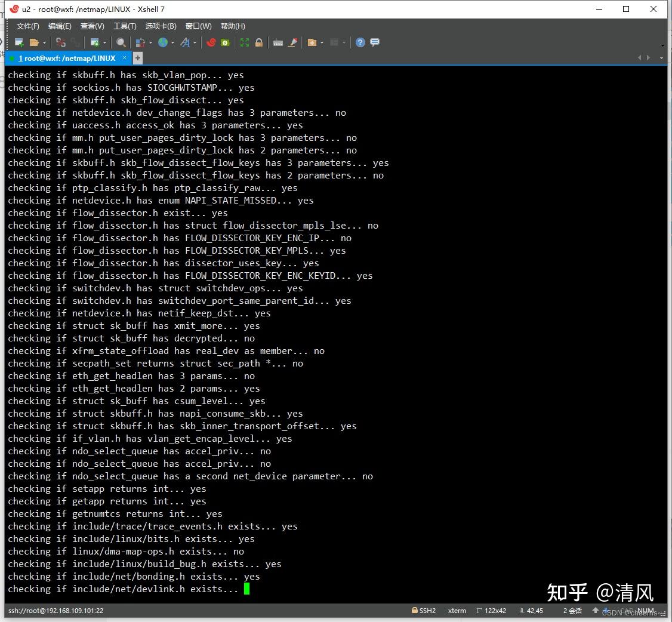Minimize the Xshell window
The height and width of the screenshot is (622, 672).
click(599, 9)
